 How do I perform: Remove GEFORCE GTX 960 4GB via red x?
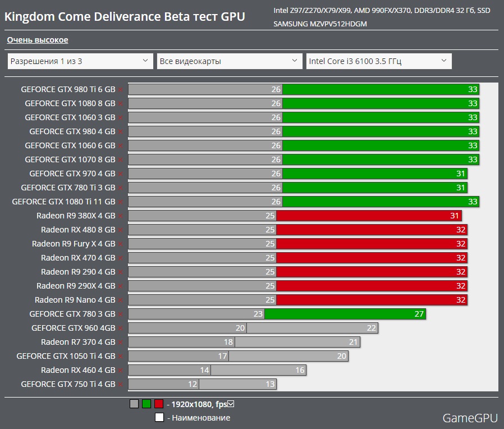121,328
